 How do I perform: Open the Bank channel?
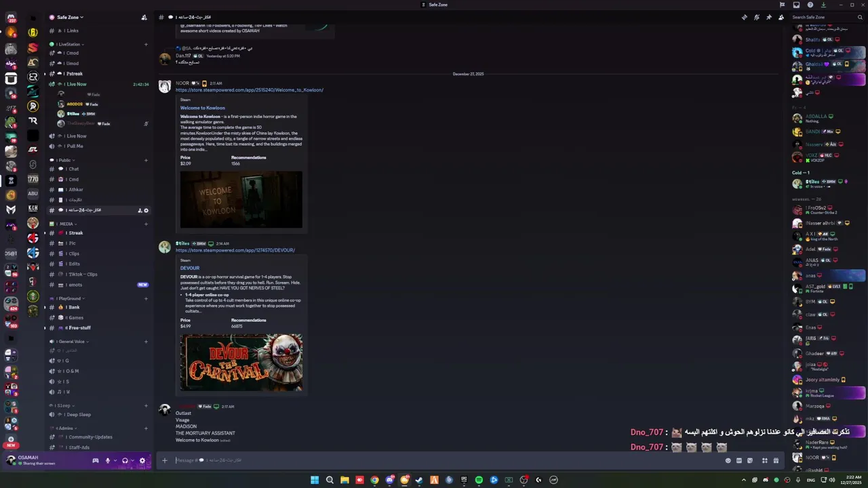pos(98,307)
